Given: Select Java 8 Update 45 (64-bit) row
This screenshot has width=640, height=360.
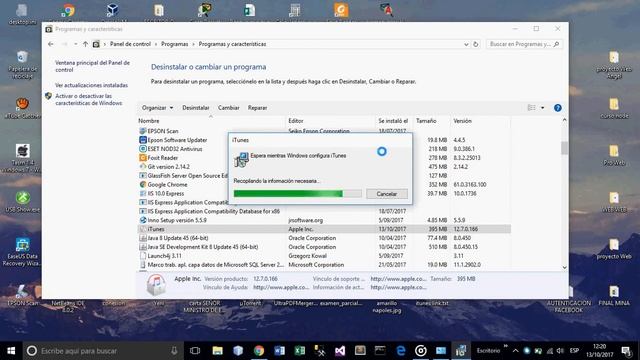Looking at the screenshot, I should click(324, 238).
